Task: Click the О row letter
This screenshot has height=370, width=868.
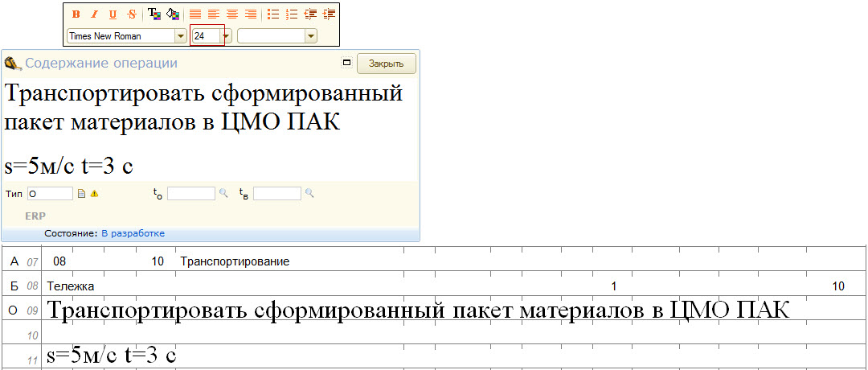Action: pos(14,311)
